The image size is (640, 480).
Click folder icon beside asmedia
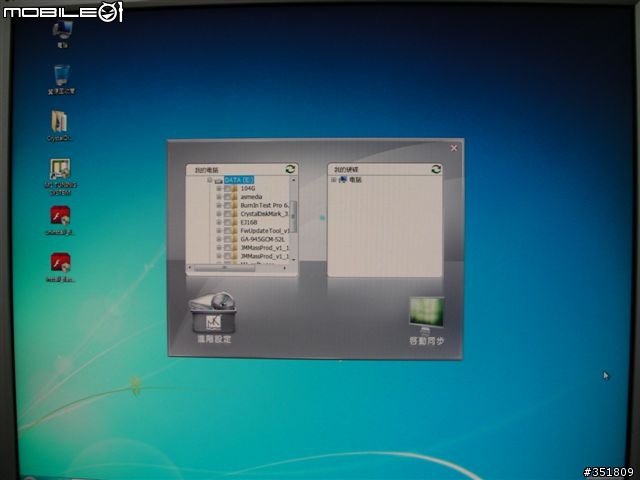coord(235,197)
